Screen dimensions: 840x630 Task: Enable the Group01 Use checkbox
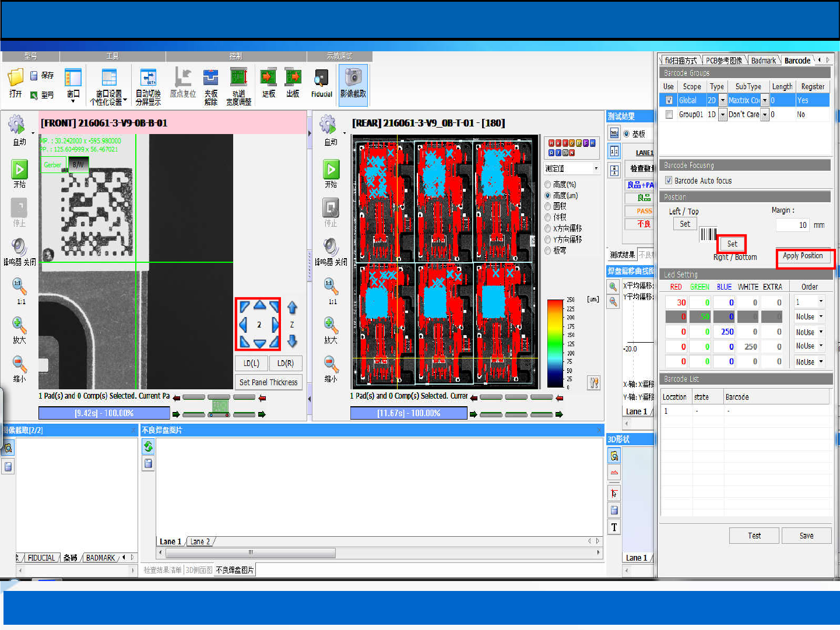point(669,115)
